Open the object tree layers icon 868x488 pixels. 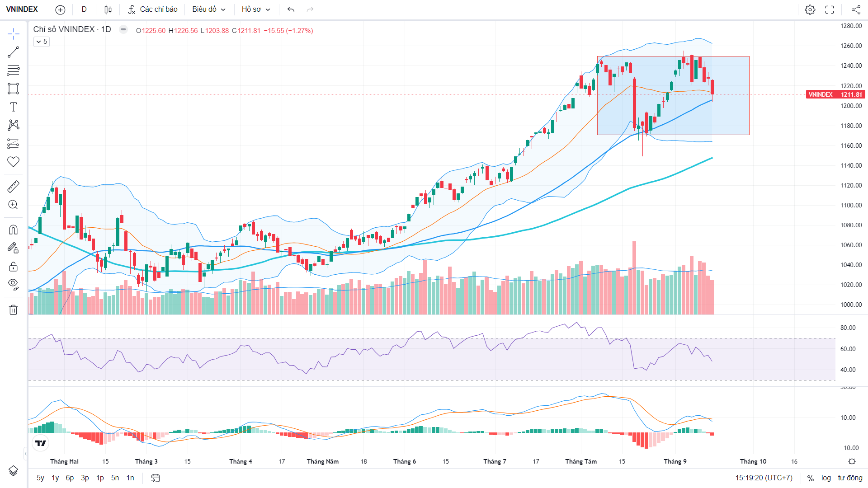(x=13, y=471)
